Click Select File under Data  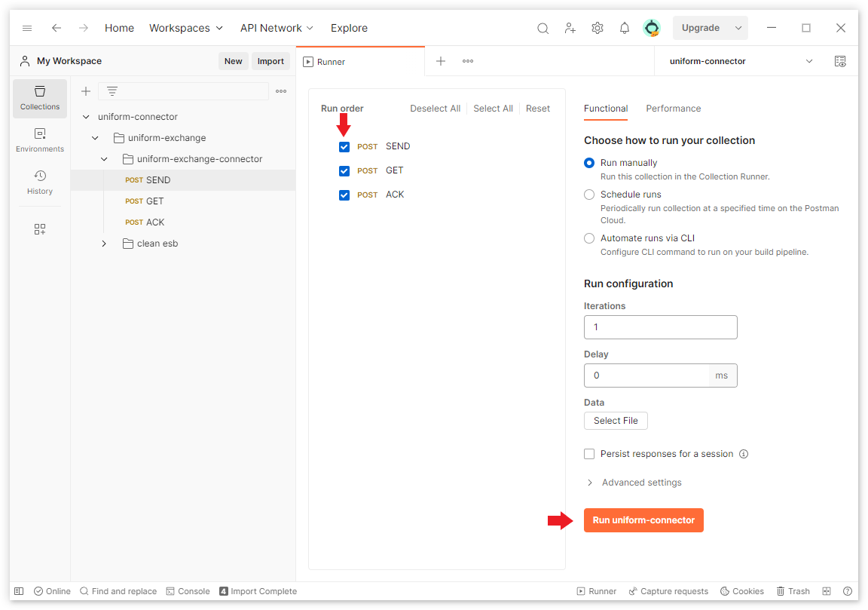(616, 420)
